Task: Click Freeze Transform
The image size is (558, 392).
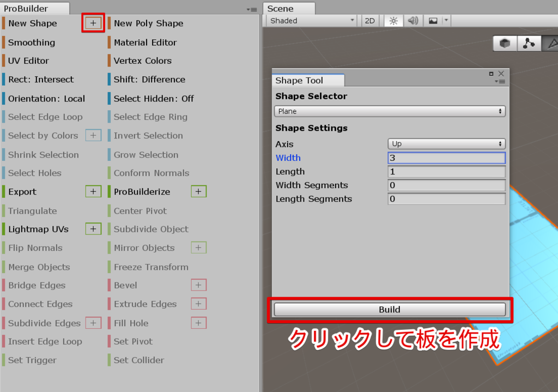Action: [x=151, y=267]
